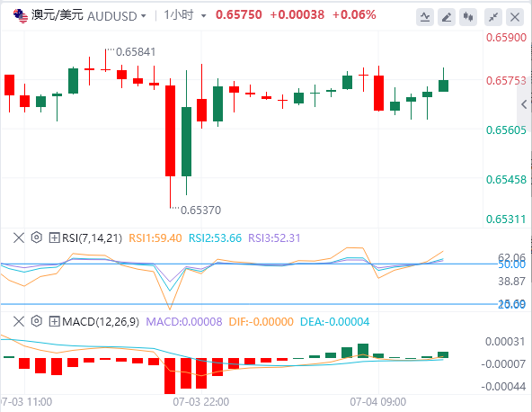The width and height of the screenshot is (532, 412).
Task: Click the RSI1:59.40 value
Action: pos(155,238)
